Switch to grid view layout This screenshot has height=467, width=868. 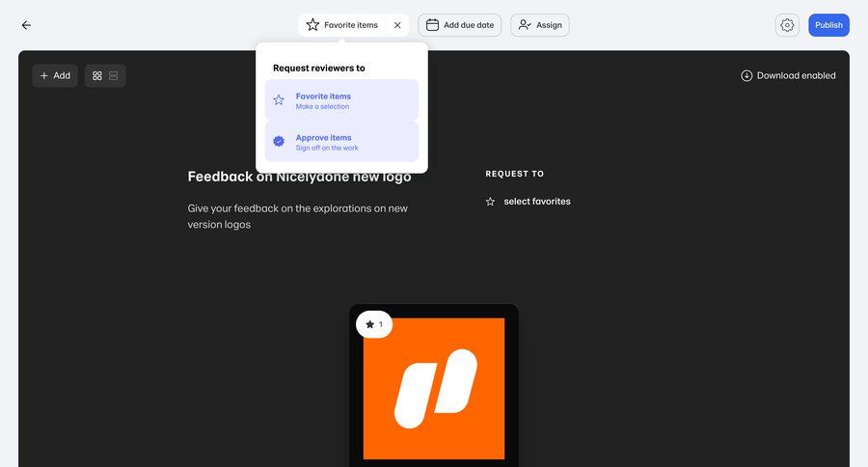[x=97, y=76]
